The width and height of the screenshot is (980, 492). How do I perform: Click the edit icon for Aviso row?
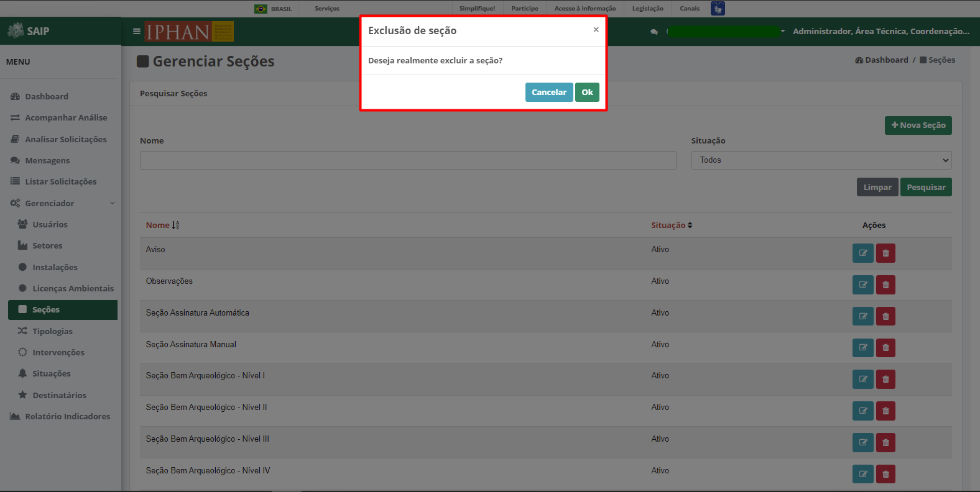tap(863, 253)
